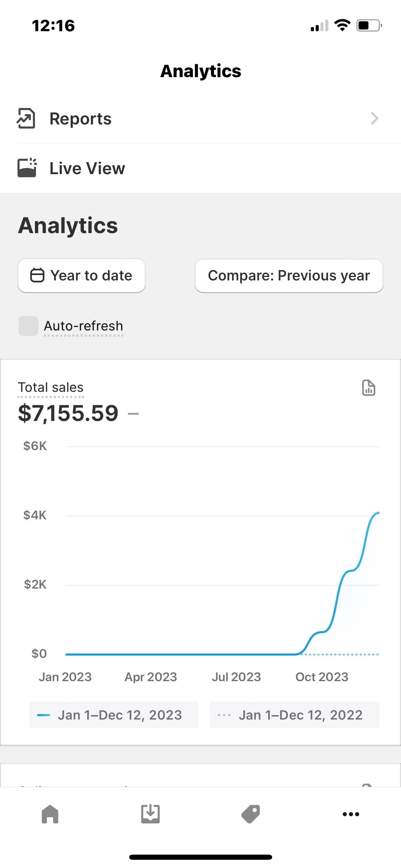Tap the calendar icon beside Year to date
This screenshot has width=401, height=868.
click(37, 275)
